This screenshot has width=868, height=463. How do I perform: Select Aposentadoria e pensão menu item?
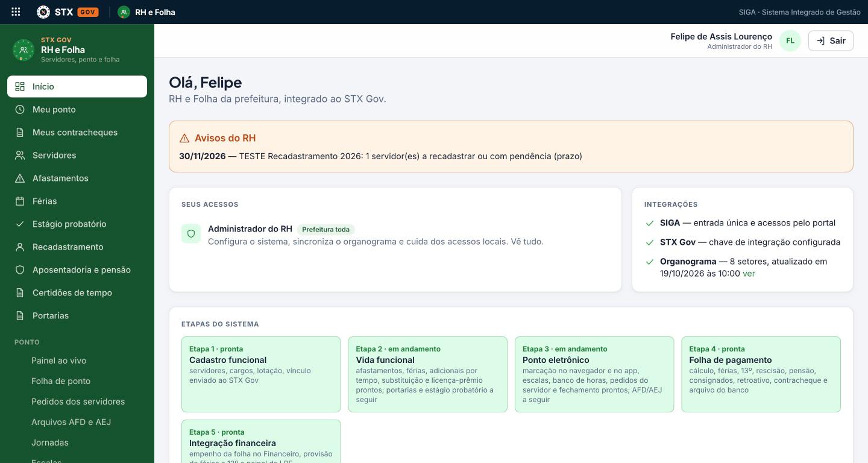(77, 270)
